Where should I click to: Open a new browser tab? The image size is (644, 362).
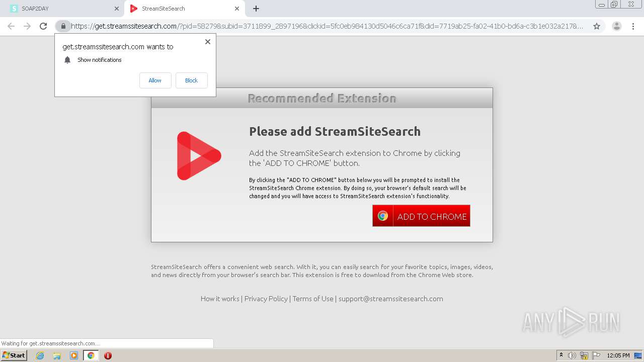pyautogui.click(x=256, y=9)
